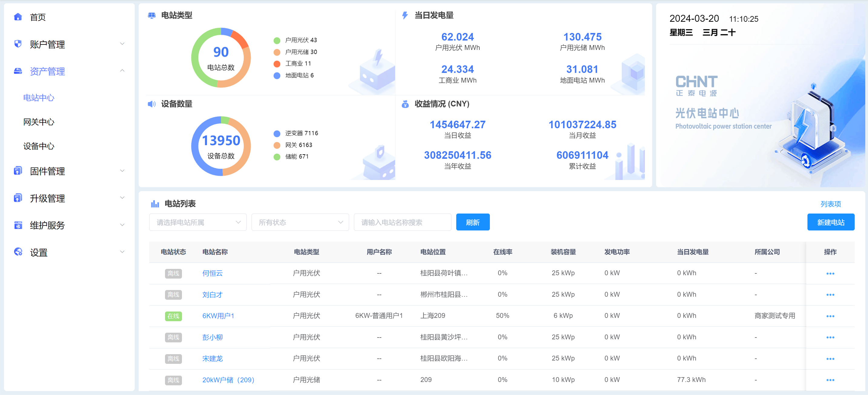Open station link 何恒云
Viewport: 868px width, 395px height.
(x=212, y=273)
